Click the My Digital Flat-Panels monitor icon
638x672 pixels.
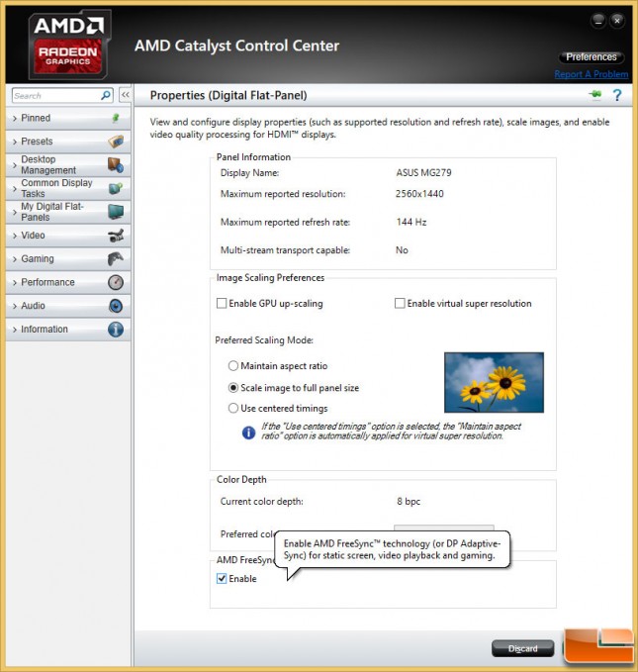(x=116, y=212)
